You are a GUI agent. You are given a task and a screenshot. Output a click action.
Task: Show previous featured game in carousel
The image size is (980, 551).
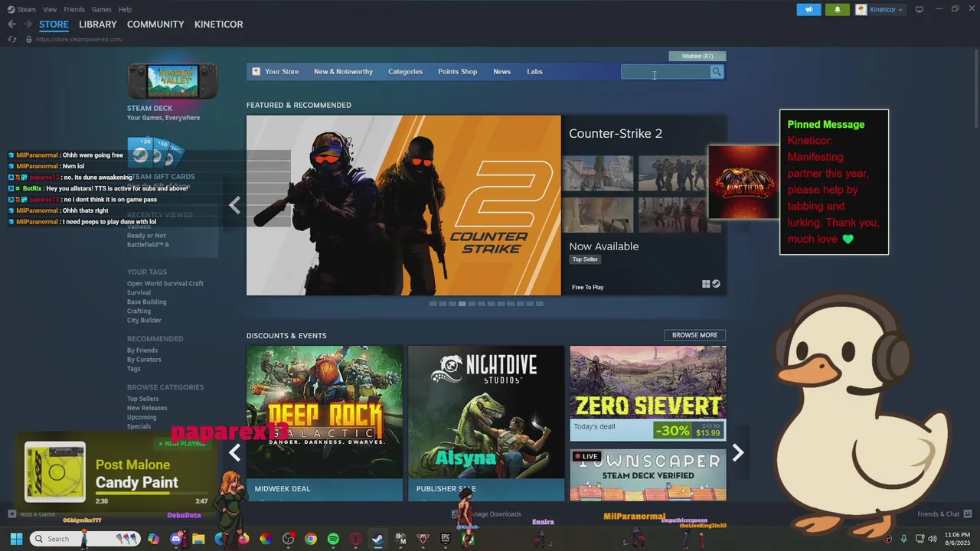click(x=234, y=205)
